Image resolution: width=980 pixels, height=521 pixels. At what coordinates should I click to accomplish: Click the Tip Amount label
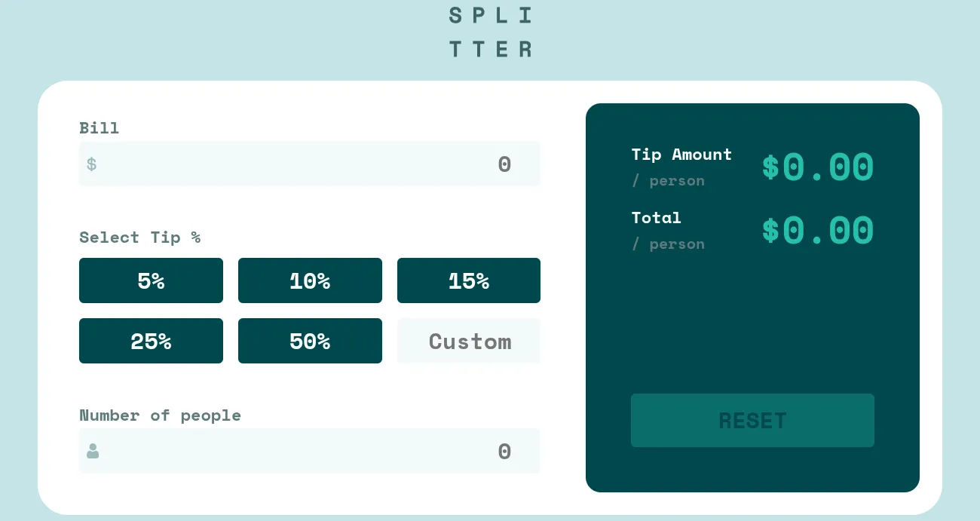coord(681,155)
